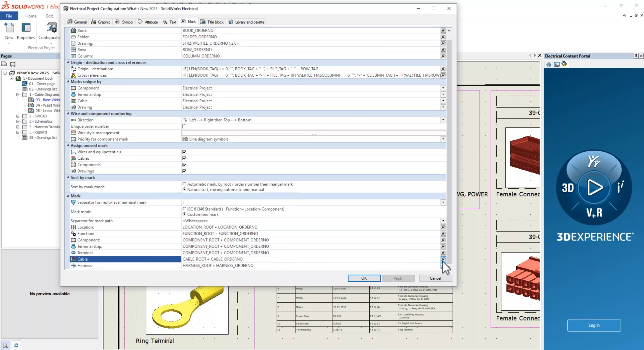Select IEC 61346 Standard mark mode
The height and width of the screenshot is (350, 644).
(184, 209)
